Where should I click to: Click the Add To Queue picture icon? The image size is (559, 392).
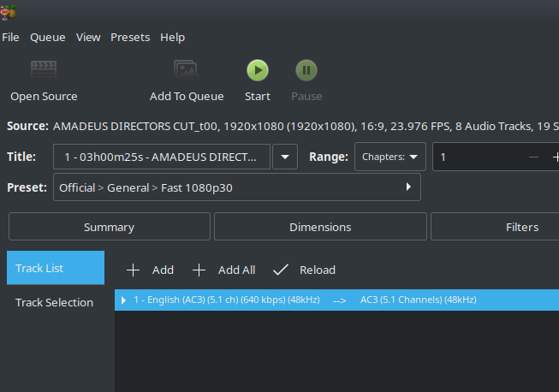pos(186,70)
